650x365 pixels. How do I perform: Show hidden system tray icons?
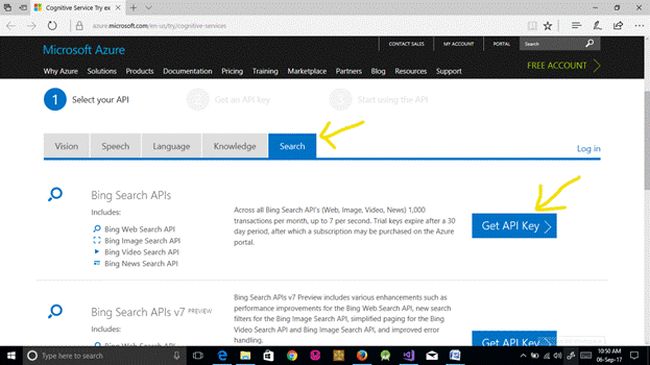(x=523, y=355)
